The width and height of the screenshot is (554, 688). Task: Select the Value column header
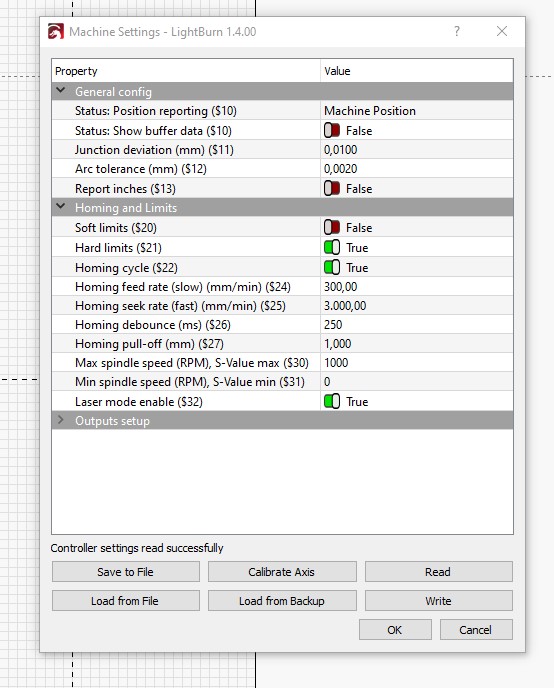[417, 71]
